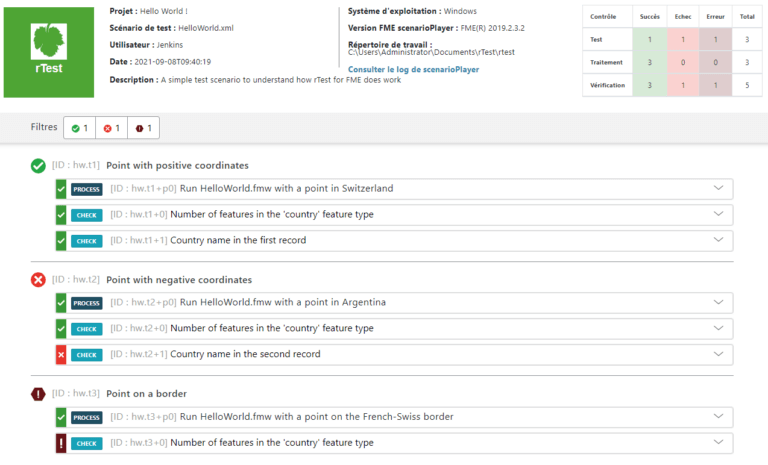Expand Country name in second record row
This screenshot has width=768, height=465.
(x=718, y=354)
